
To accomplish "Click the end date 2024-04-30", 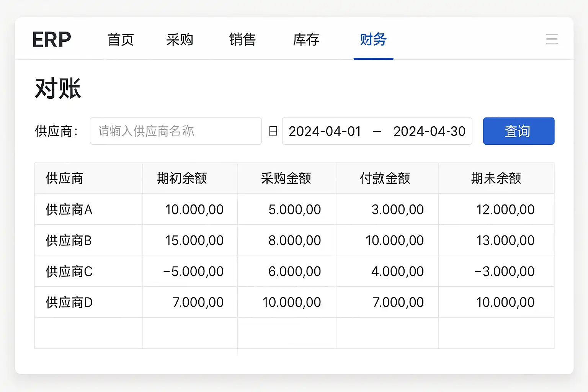I will [429, 131].
